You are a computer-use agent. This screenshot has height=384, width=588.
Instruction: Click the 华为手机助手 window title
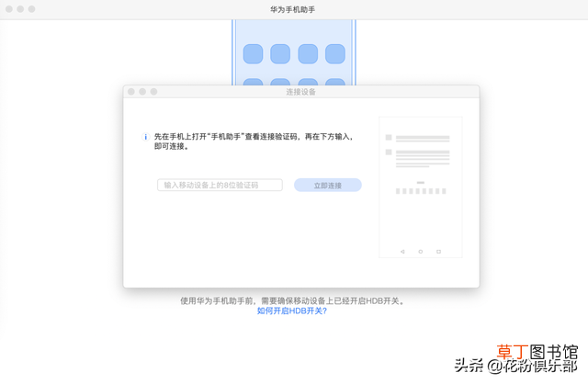click(x=292, y=9)
